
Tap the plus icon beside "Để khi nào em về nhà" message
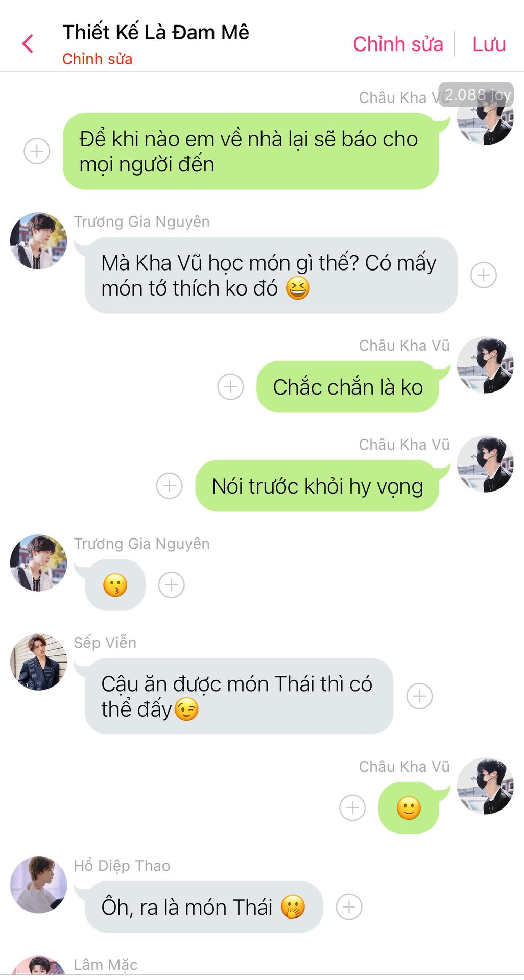pos(37,151)
